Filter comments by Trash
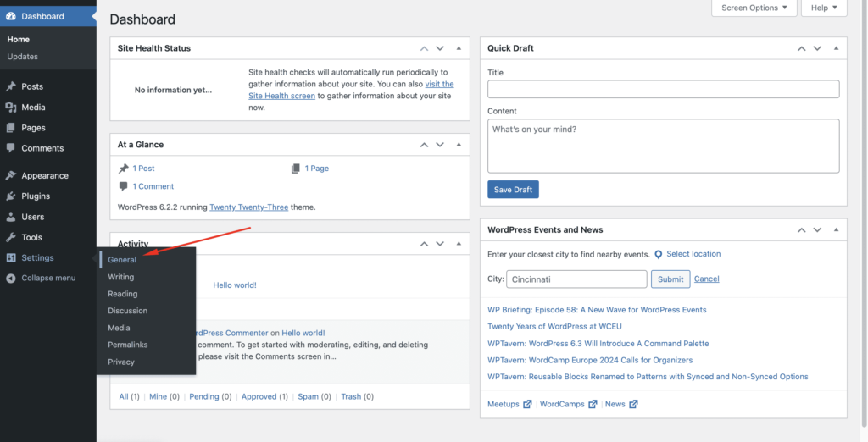 point(351,396)
